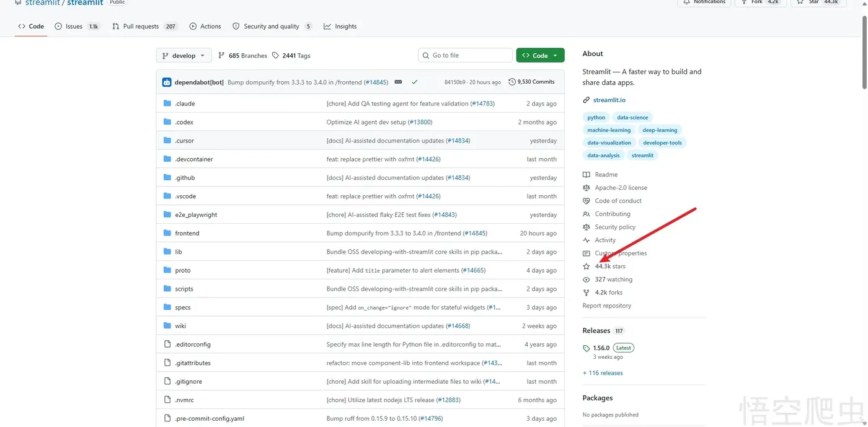
Task: Click the dependabot avatar icon
Action: click(167, 82)
